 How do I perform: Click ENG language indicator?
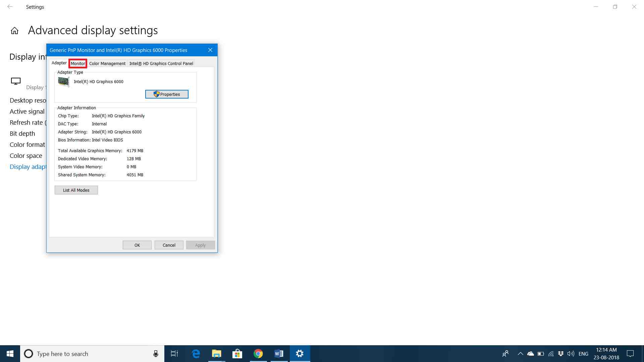[x=583, y=354]
